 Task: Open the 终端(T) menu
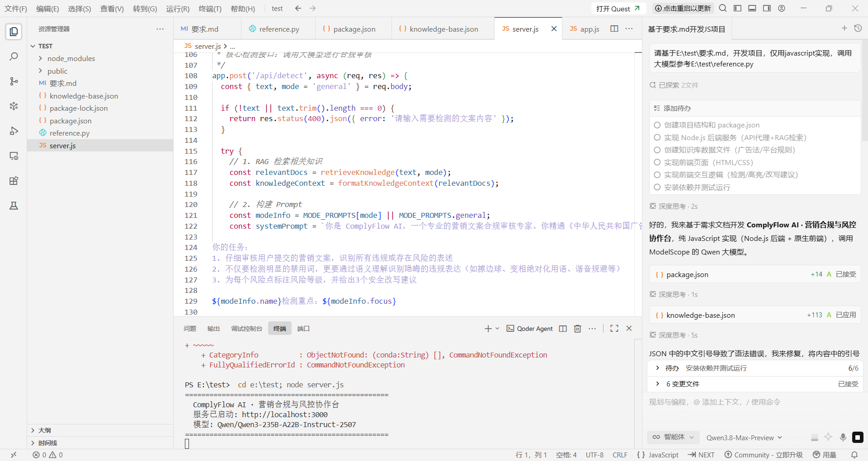(210, 9)
